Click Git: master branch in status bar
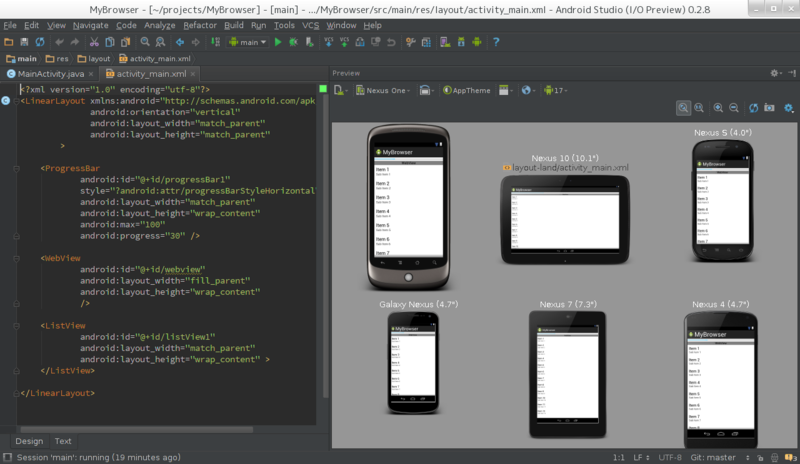Viewport: 800px width, 464px height. pyautogui.click(x=713, y=457)
